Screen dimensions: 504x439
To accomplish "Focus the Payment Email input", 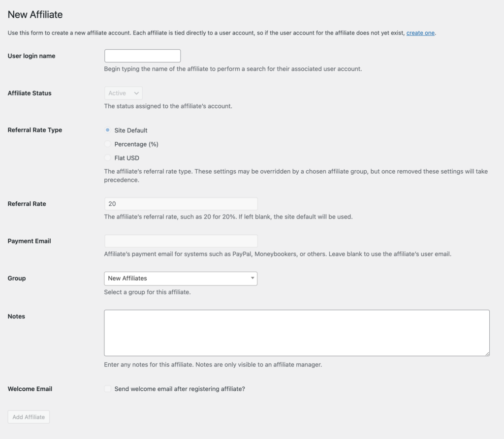I will [x=181, y=241].
